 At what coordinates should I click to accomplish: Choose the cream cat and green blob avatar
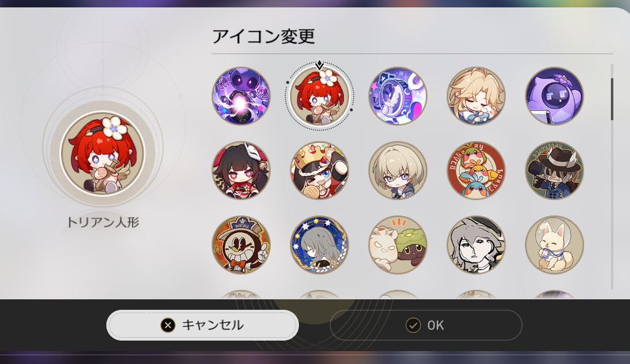tap(398, 245)
